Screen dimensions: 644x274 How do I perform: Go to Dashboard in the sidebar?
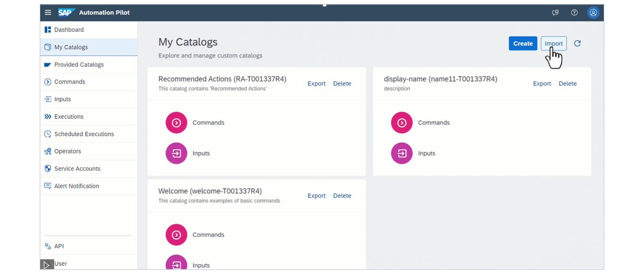coord(89,30)
